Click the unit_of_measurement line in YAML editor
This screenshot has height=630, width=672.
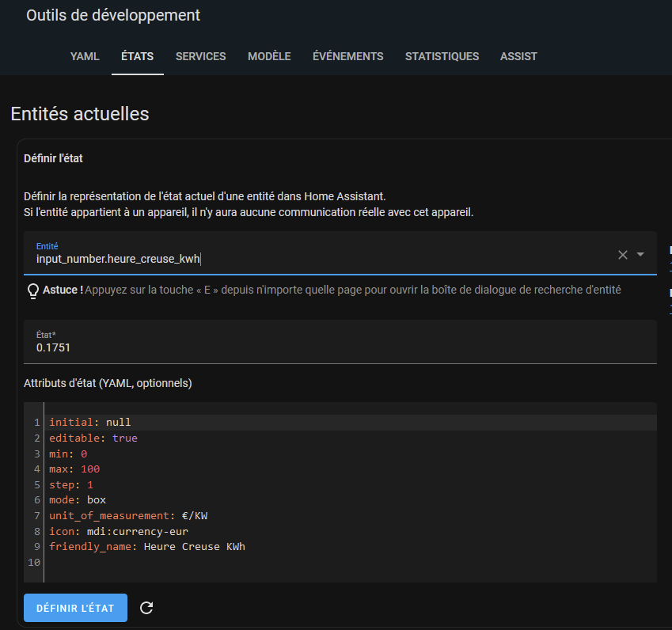point(128,515)
